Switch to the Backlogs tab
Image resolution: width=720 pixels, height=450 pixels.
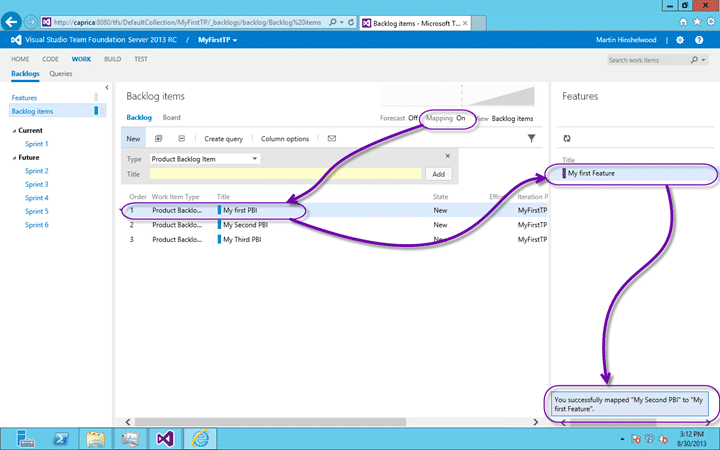click(x=25, y=73)
